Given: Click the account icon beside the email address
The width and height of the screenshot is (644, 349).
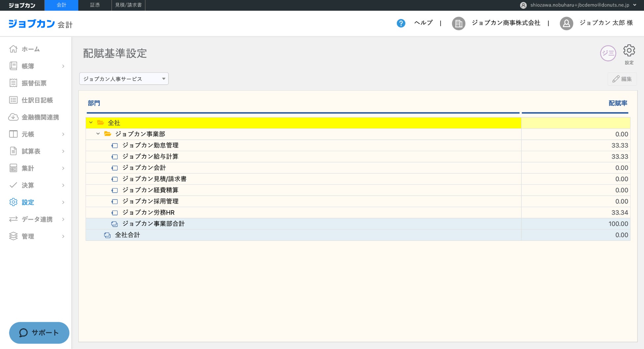Looking at the screenshot, I should pyautogui.click(x=523, y=5).
